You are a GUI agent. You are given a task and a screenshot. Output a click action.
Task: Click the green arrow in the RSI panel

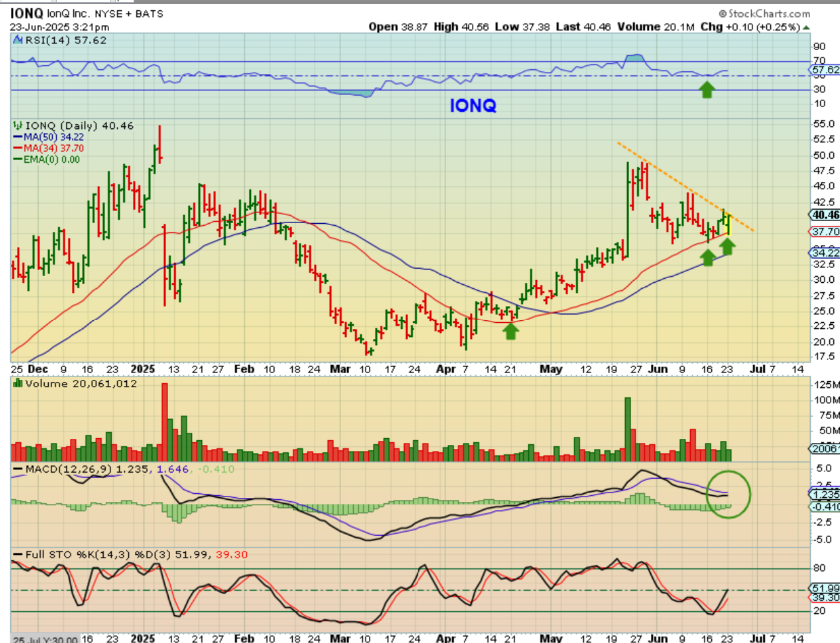[707, 89]
